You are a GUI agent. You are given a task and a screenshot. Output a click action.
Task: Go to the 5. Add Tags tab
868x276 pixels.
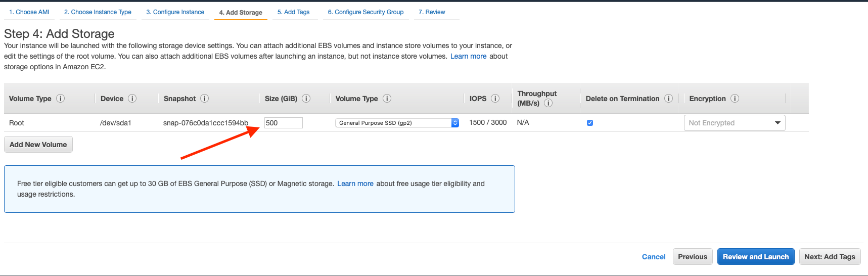pos(293,12)
